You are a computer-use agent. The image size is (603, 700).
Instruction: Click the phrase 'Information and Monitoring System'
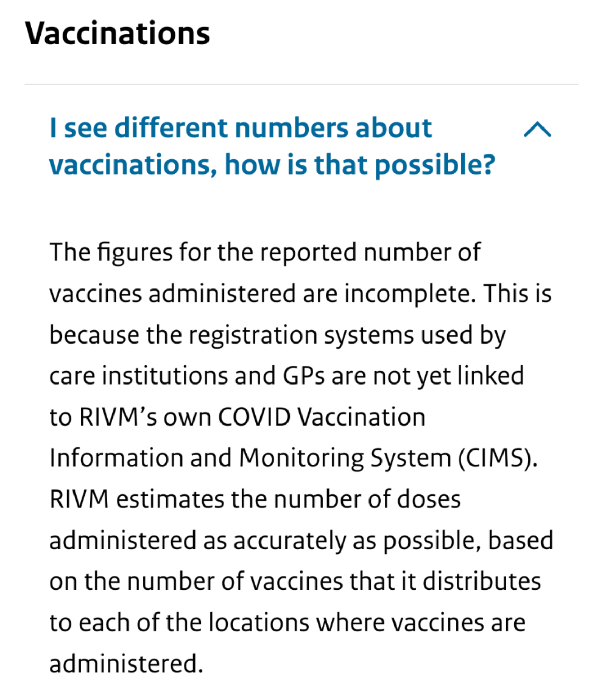[x=250, y=458]
